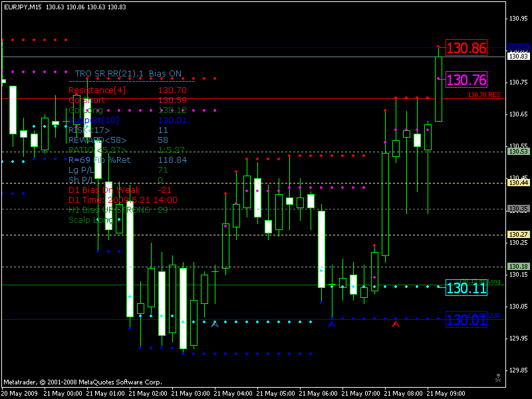This screenshot has height=399, width=532.
Task: Click the blue arrow marker near 06:00
Action: click(x=332, y=323)
